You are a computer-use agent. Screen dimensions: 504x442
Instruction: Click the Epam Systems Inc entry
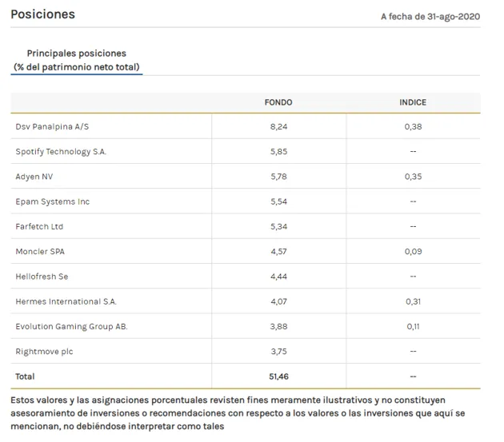tap(52, 201)
